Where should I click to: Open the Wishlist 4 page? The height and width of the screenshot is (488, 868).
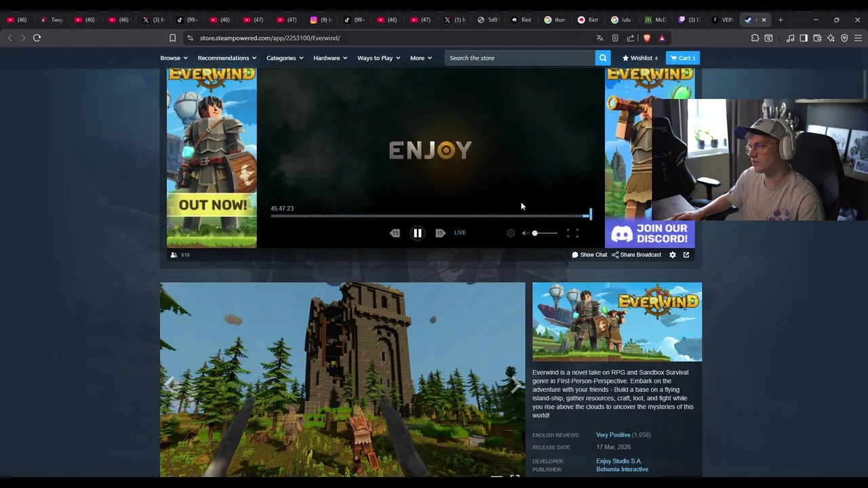click(x=639, y=58)
